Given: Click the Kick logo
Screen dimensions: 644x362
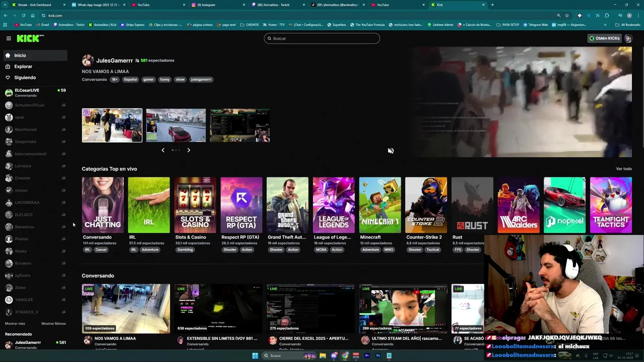Looking at the screenshot, I should [30, 38].
